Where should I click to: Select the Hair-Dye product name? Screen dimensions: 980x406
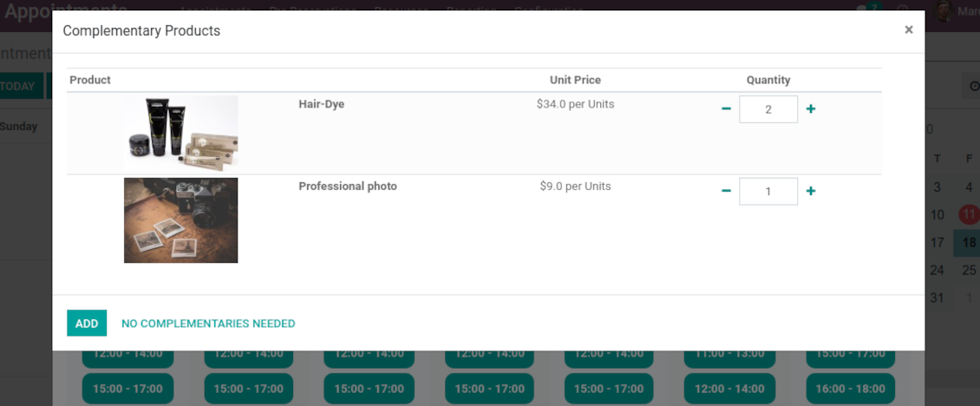click(321, 104)
